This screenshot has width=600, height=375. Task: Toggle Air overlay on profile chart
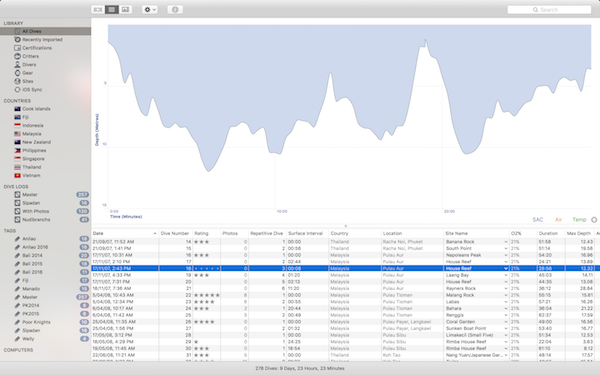coord(558,220)
